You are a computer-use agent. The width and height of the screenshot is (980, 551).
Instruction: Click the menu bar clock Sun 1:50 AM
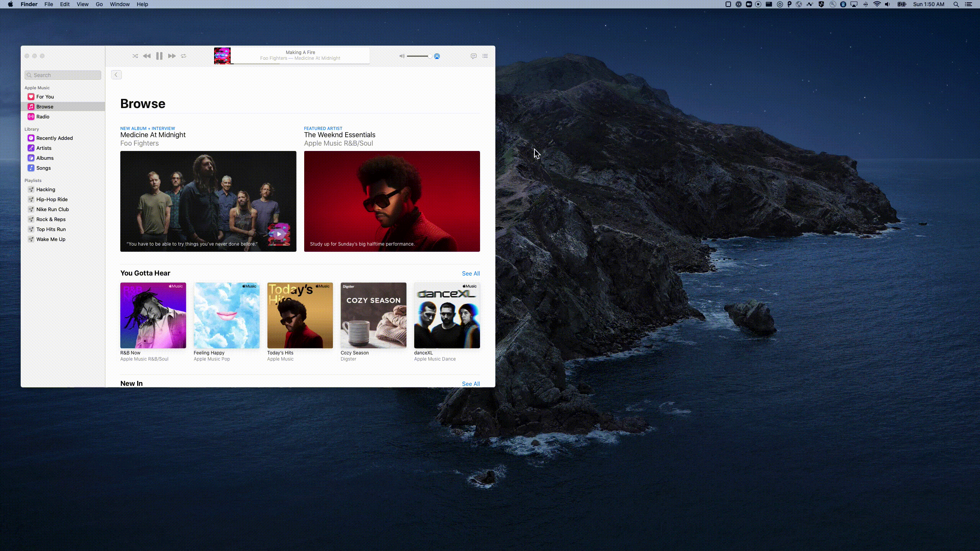(929, 4)
